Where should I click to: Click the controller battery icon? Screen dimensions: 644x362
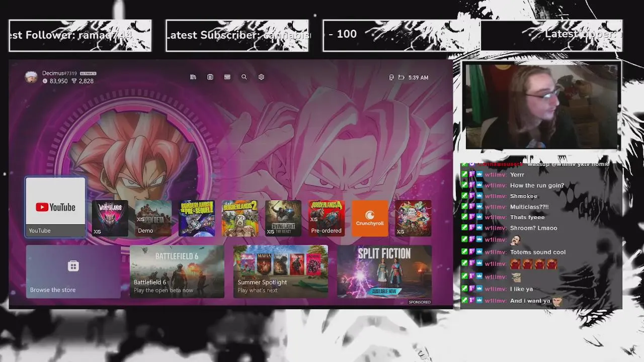(401, 77)
